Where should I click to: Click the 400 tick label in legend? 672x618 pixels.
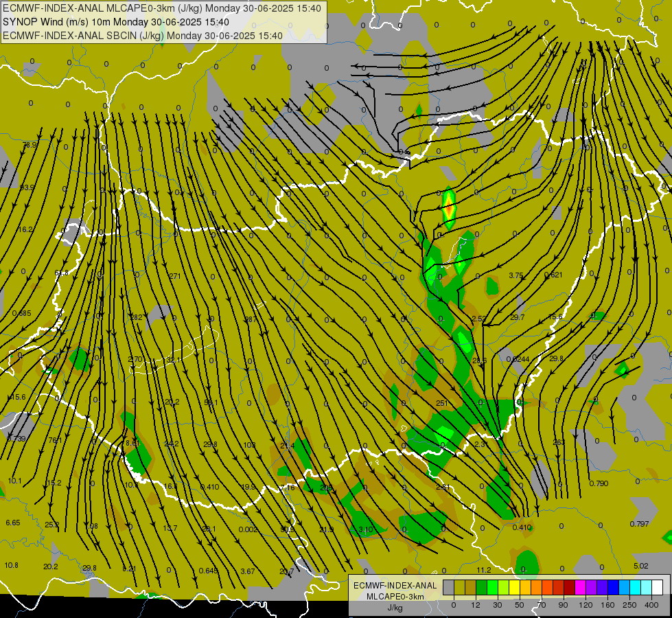click(651, 605)
